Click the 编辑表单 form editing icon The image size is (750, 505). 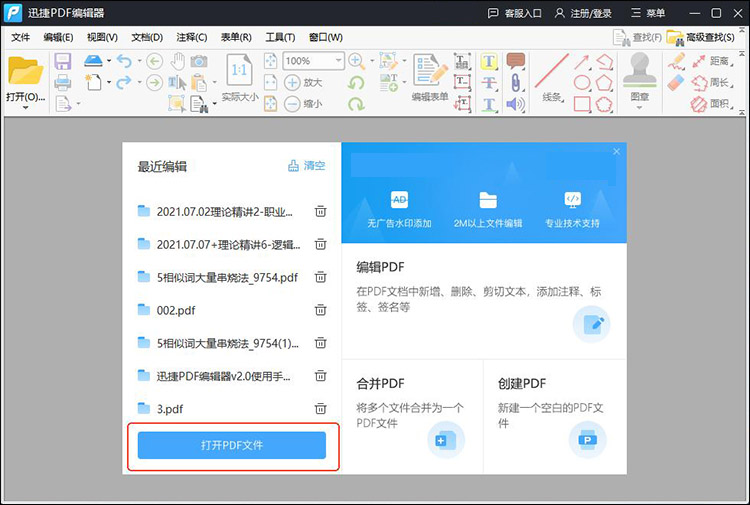coord(430,70)
